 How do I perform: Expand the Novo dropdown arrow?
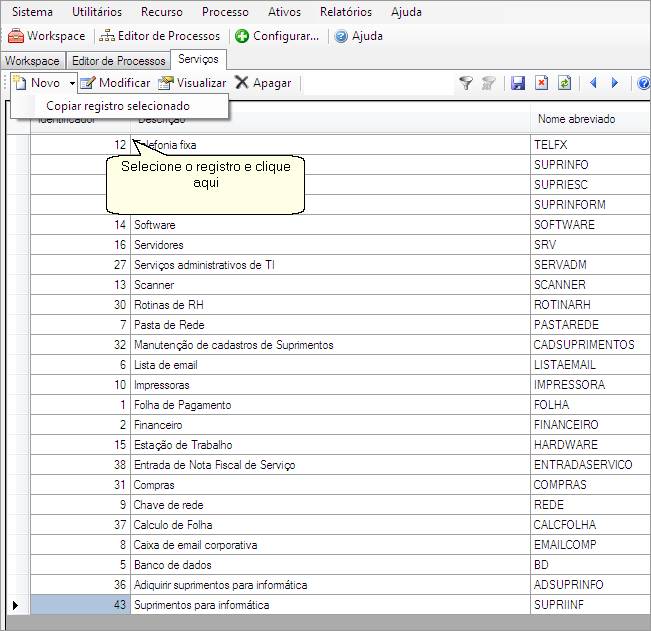point(72,83)
